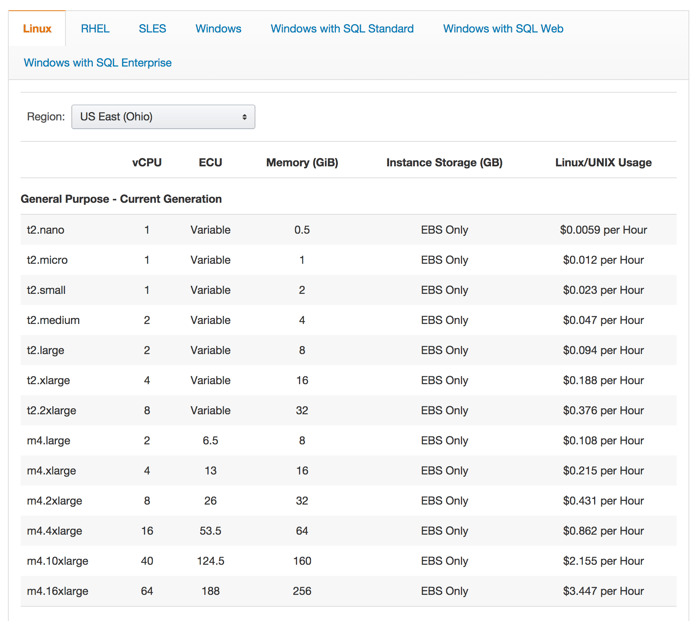Click the Memory (GiB) column header
Viewport: 698px width, 621px height.
tap(302, 162)
